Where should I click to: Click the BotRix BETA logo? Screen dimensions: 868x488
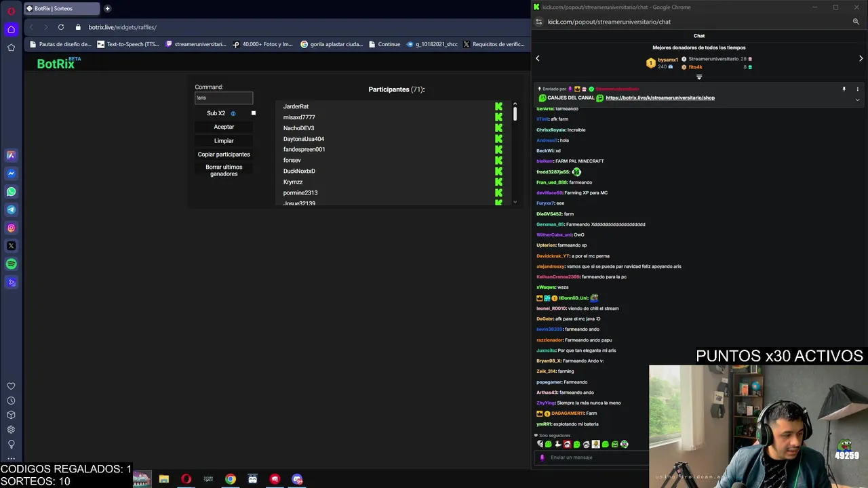click(x=58, y=63)
